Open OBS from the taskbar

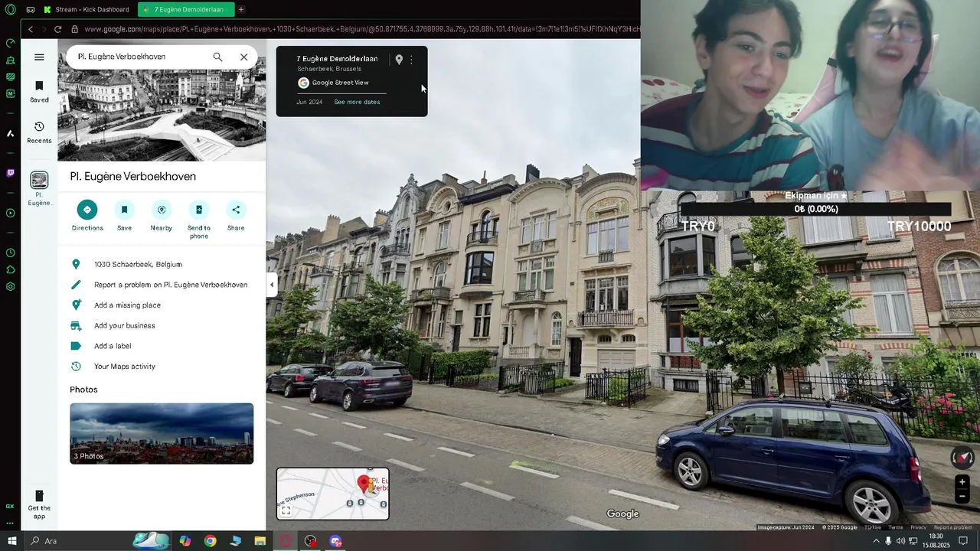coord(310,541)
